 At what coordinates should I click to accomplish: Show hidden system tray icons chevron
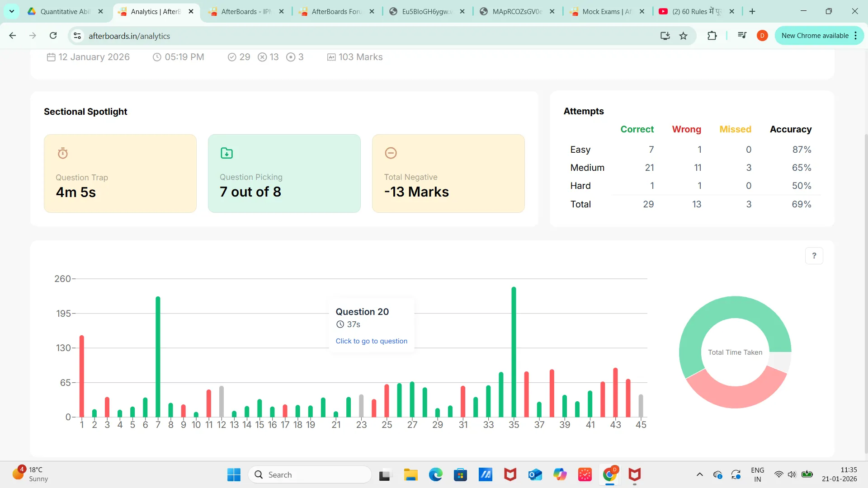click(699, 474)
